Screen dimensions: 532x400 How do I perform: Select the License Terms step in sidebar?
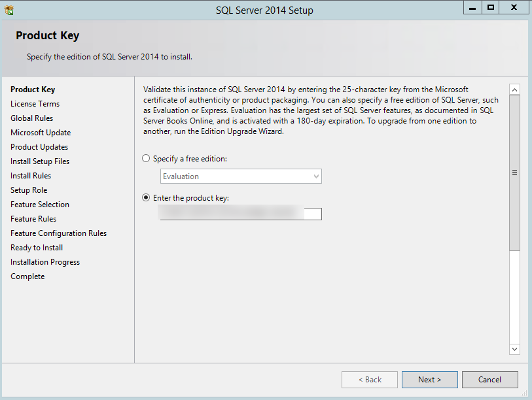point(35,104)
